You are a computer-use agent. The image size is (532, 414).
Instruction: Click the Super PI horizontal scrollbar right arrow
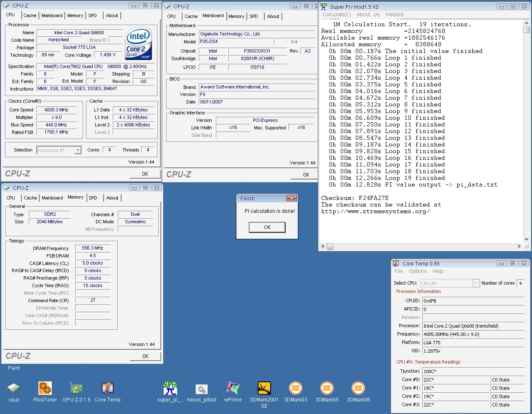[x=520, y=247]
